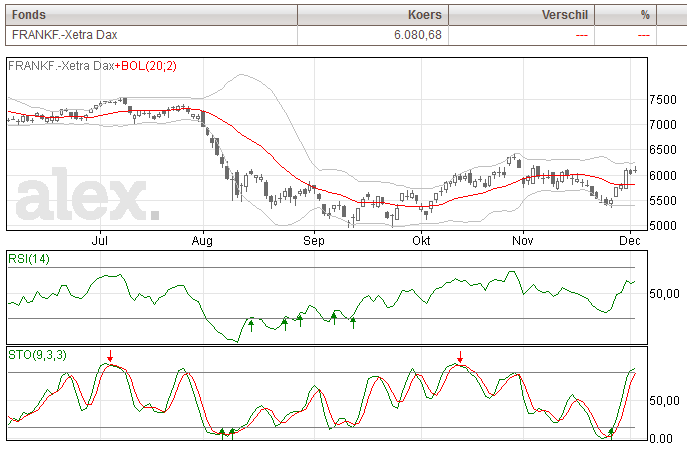Click the stochastic 0.00 axis label
The width and height of the screenshot is (687, 450).
click(x=661, y=438)
